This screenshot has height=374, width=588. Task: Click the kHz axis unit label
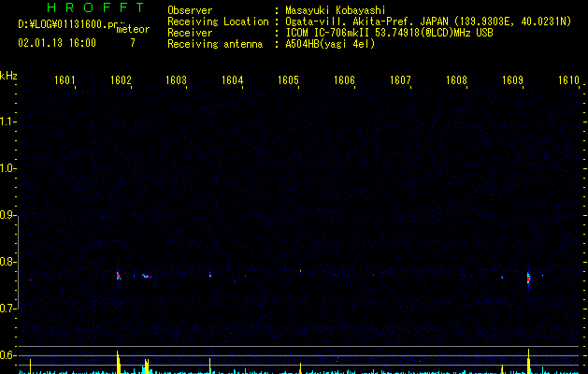[8, 76]
